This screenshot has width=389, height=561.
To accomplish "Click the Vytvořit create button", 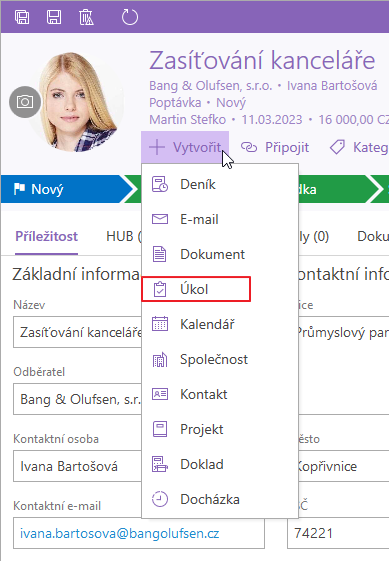I will (185, 147).
